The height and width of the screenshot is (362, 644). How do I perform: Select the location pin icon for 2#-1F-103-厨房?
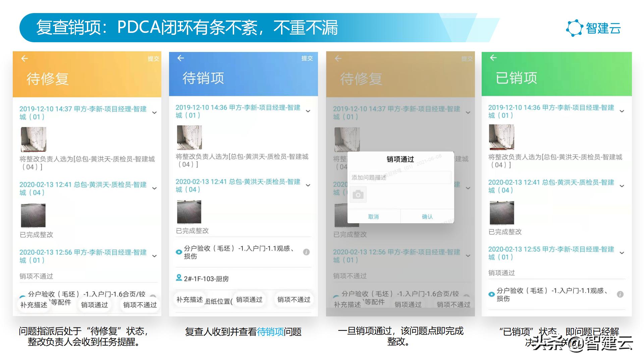coord(179,278)
